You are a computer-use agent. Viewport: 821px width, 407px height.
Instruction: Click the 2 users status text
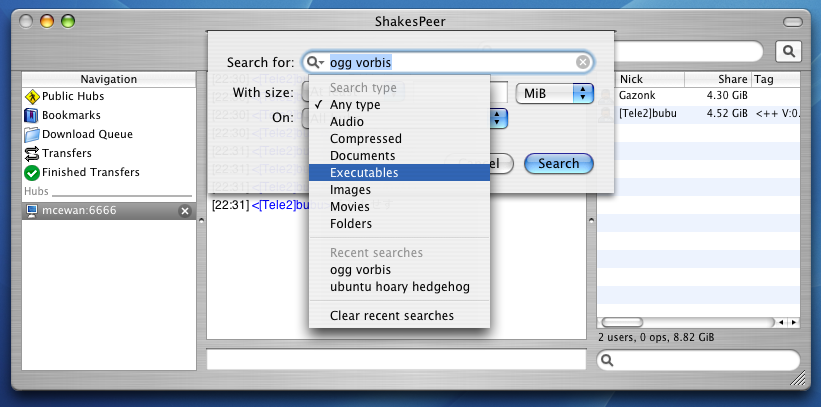click(x=656, y=338)
